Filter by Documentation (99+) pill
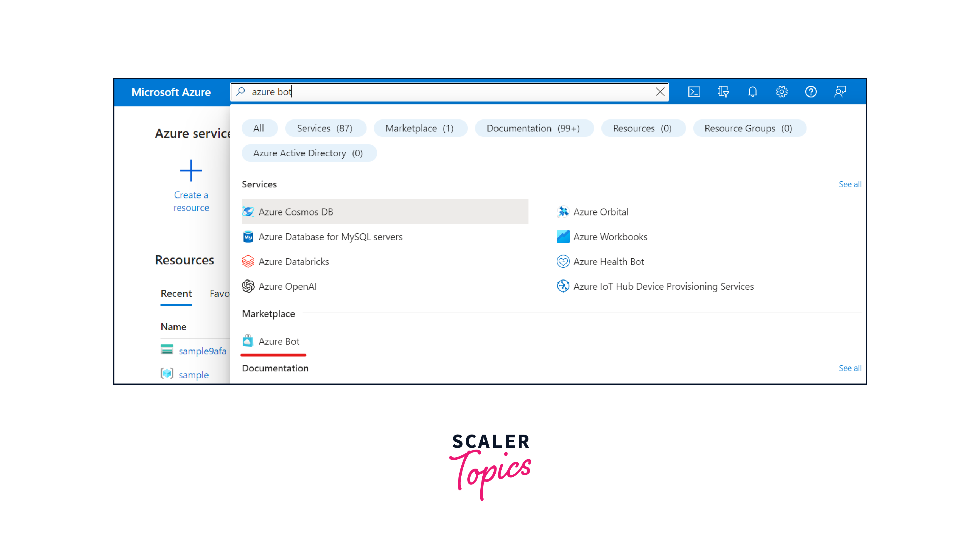 pos(533,128)
